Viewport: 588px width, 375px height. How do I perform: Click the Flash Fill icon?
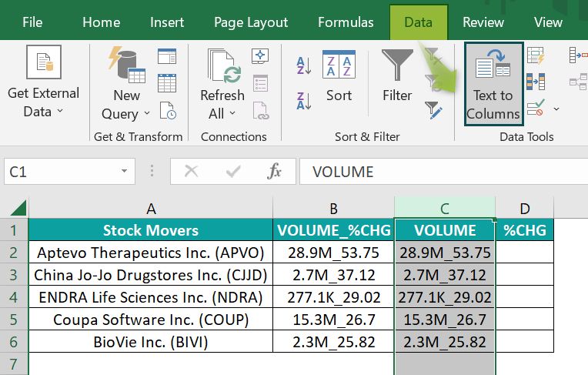click(x=536, y=56)
